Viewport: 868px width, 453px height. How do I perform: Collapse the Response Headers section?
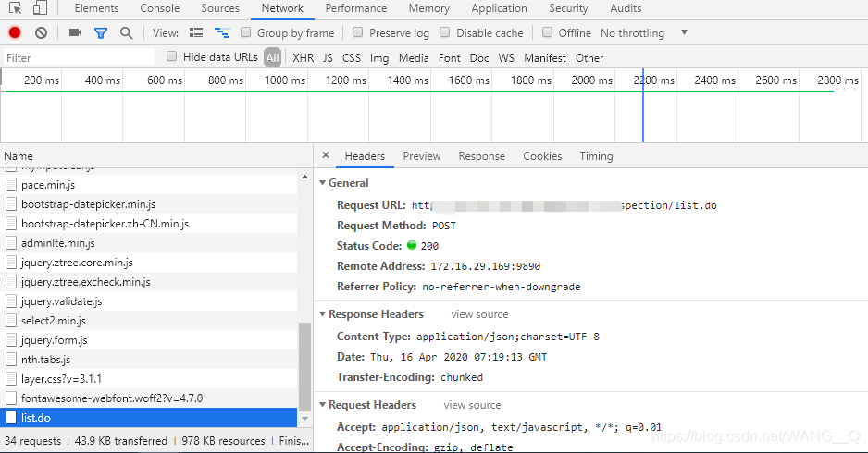coord(322,314)
